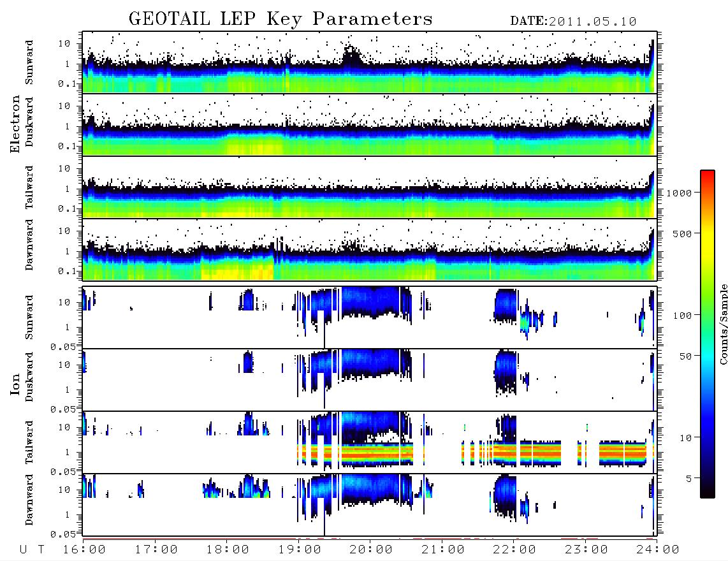Click the Electron Duskward spectrogram panel
The height and width of the screenshot is (561, 728).
[370, 124]
